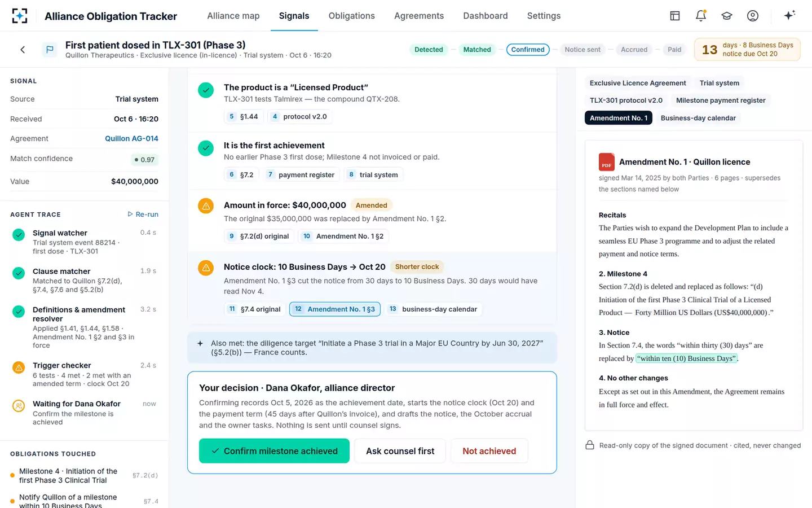This screenshot has width=812, height=508.
Task: Click the flag icon beside the signal title
Action: (50, 50)
